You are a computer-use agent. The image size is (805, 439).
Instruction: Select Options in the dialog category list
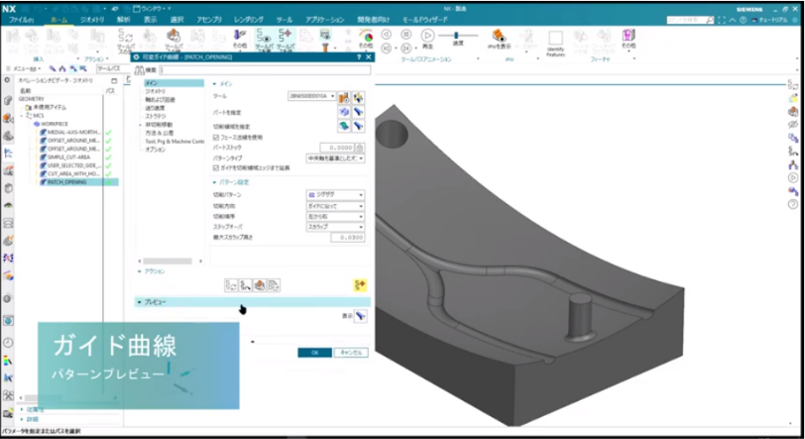tap(155, 149)
